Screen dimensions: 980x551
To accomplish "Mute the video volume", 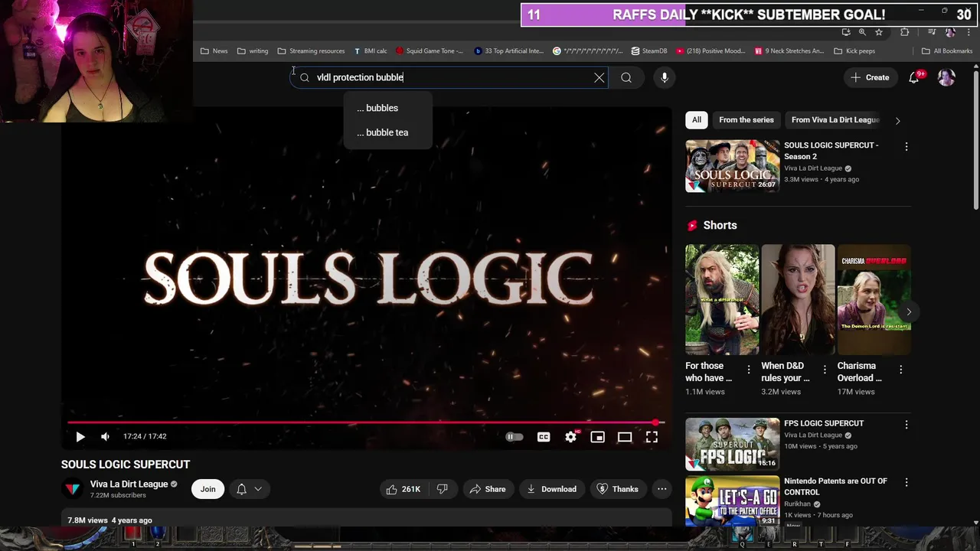I will click(x=105, y=436).
